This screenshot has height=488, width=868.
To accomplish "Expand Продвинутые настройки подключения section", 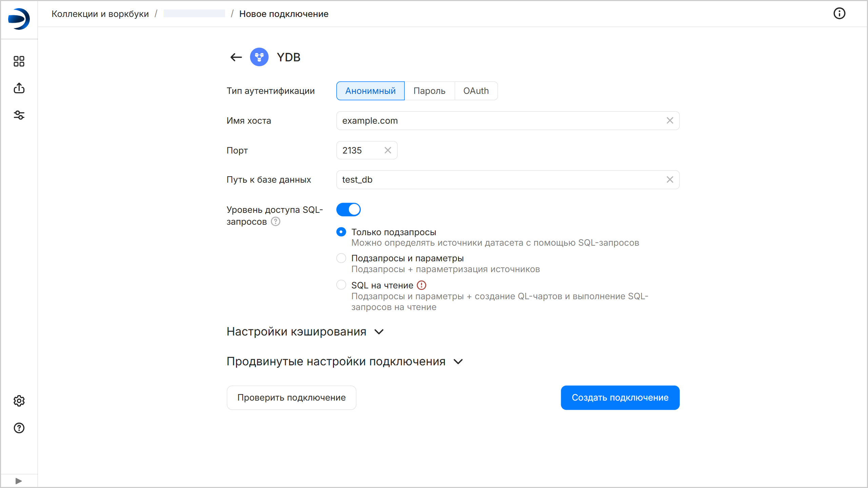I will (x=345, y=361).
